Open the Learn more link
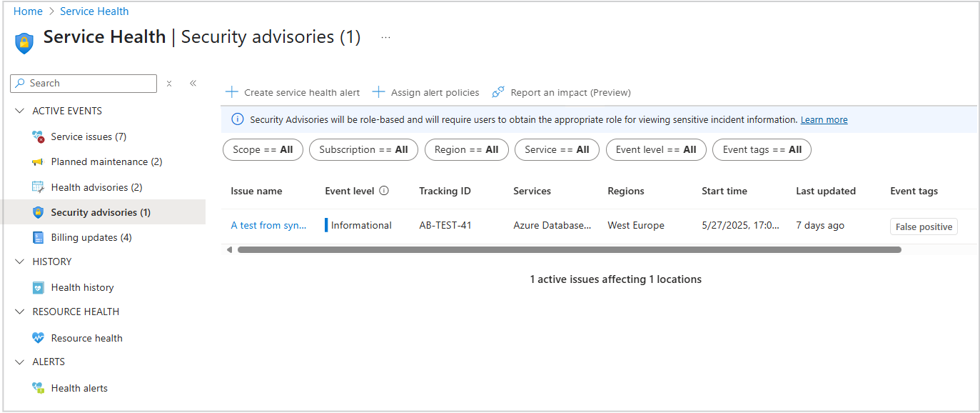Screen dimensions: 980x413 [824, 120]
